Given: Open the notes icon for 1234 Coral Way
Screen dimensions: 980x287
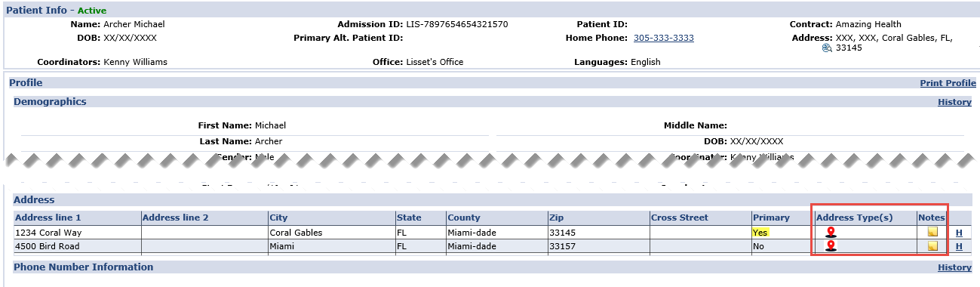Looking at the screenshot, I should (932, 233).
